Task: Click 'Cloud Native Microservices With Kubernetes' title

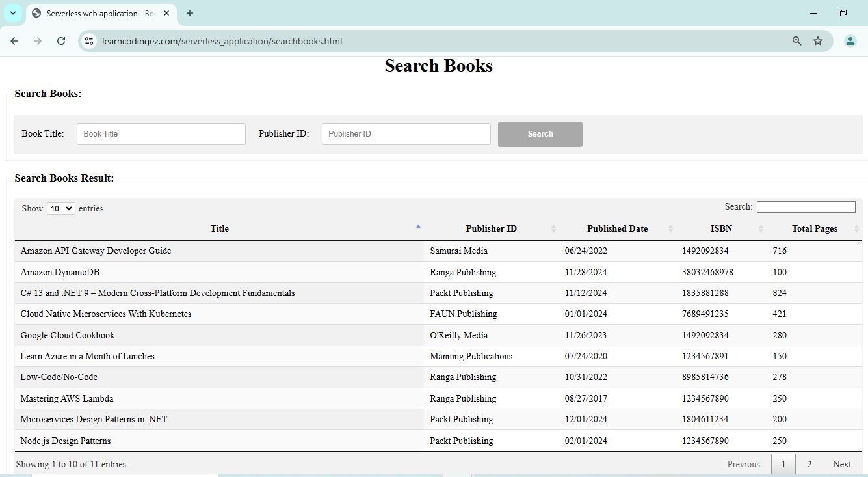Action: 106,314
